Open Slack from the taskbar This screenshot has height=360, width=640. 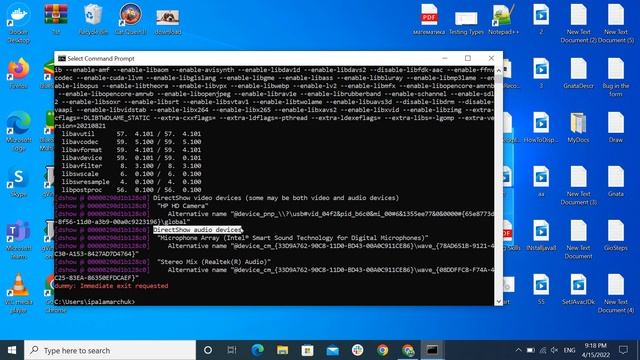pyautogui.click(x=358, y=350)
